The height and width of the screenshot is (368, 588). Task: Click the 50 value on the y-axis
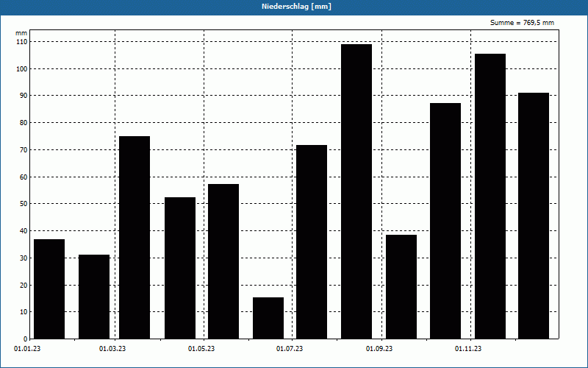(x=24, y=204)
